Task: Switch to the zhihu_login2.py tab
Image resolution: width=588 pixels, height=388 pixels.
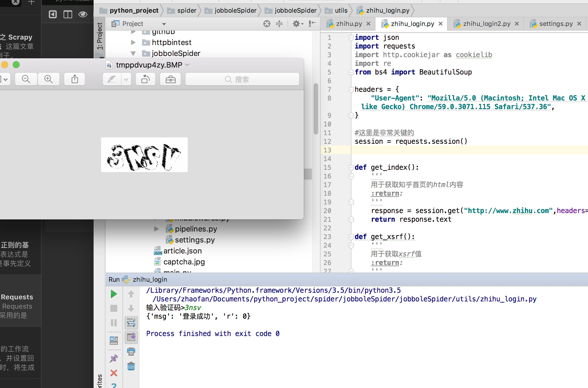Action: point(486,24)
